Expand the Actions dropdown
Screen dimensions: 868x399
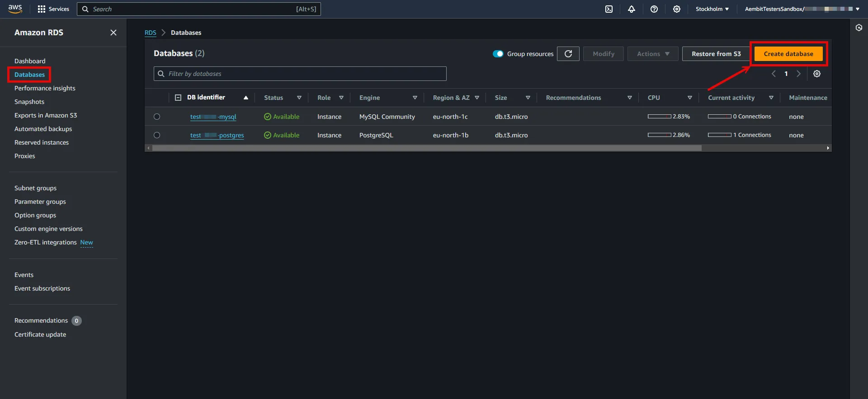coord(653,54)
